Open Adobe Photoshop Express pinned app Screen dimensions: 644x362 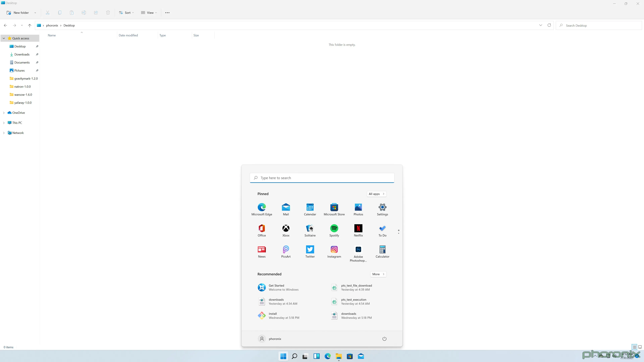(358, 251)
